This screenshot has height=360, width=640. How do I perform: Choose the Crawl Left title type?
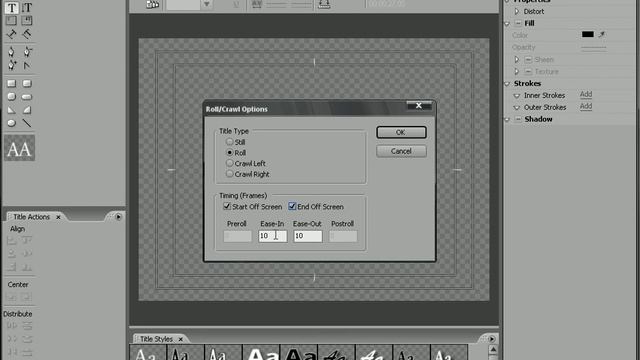(x=230, y=163)
